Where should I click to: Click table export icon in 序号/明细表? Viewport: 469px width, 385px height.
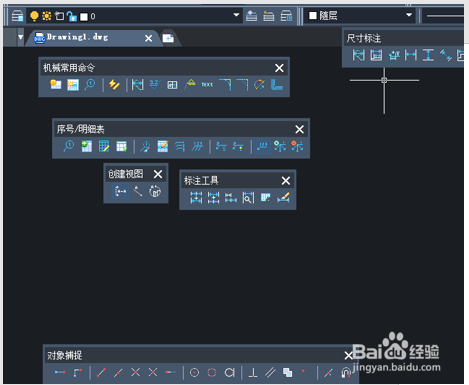point(121,146)
